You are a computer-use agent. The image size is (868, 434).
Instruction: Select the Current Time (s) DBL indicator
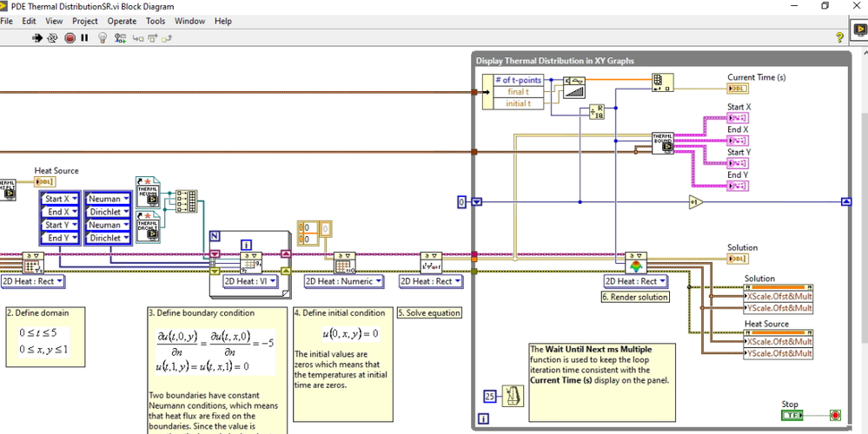[738, 89]
